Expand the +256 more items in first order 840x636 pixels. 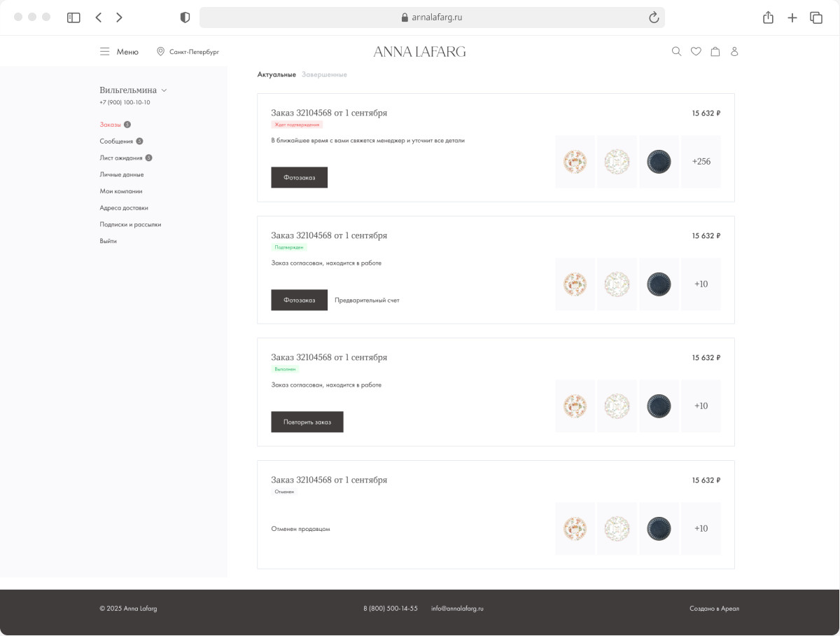pos(701,162)
